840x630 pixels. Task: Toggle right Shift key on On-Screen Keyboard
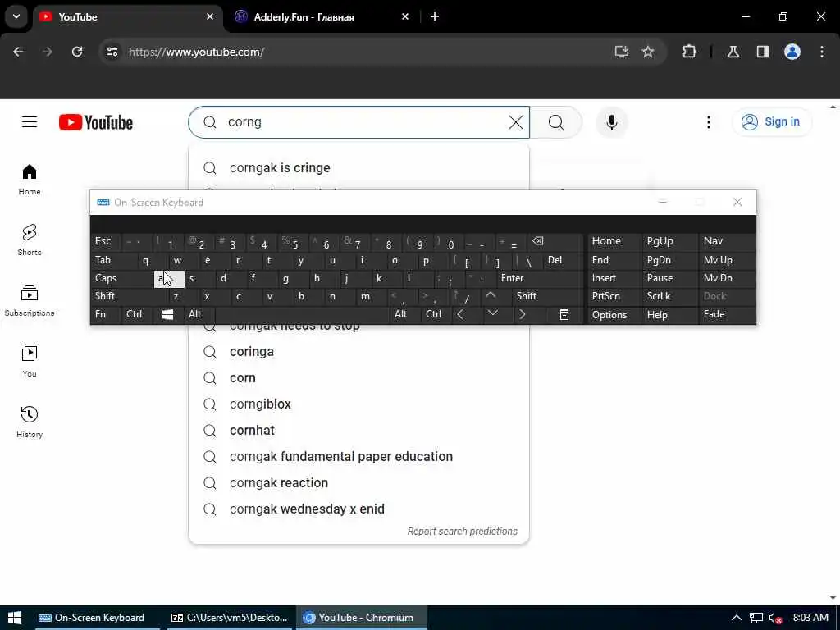547,296
